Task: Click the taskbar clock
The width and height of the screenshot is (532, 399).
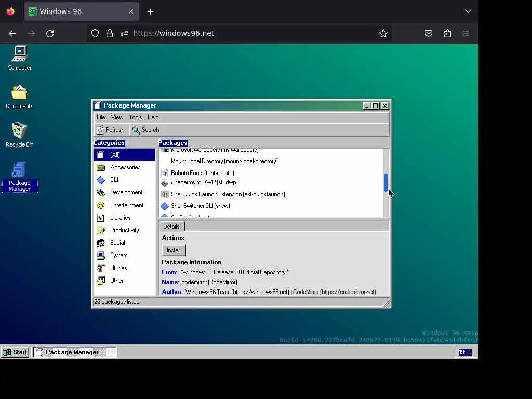Action: (x=465, y=352)
